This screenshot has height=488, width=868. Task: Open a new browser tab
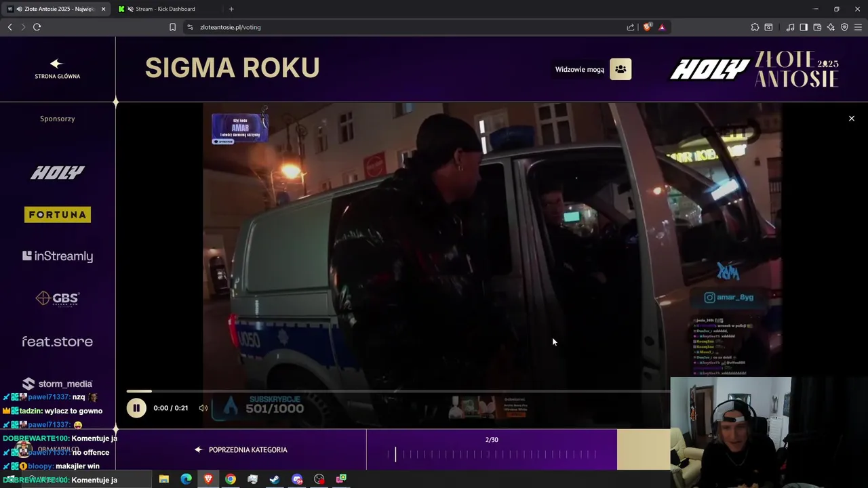coord(231,9)
